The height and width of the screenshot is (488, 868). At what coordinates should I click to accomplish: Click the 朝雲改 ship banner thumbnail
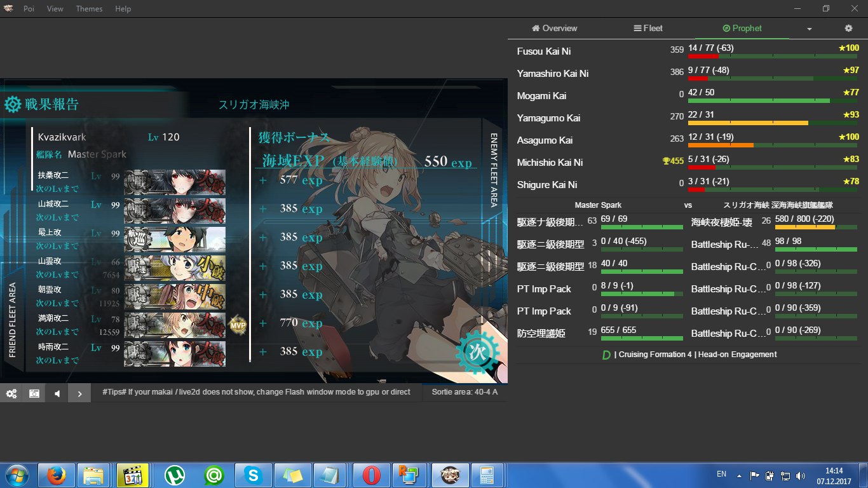[175, 296]
